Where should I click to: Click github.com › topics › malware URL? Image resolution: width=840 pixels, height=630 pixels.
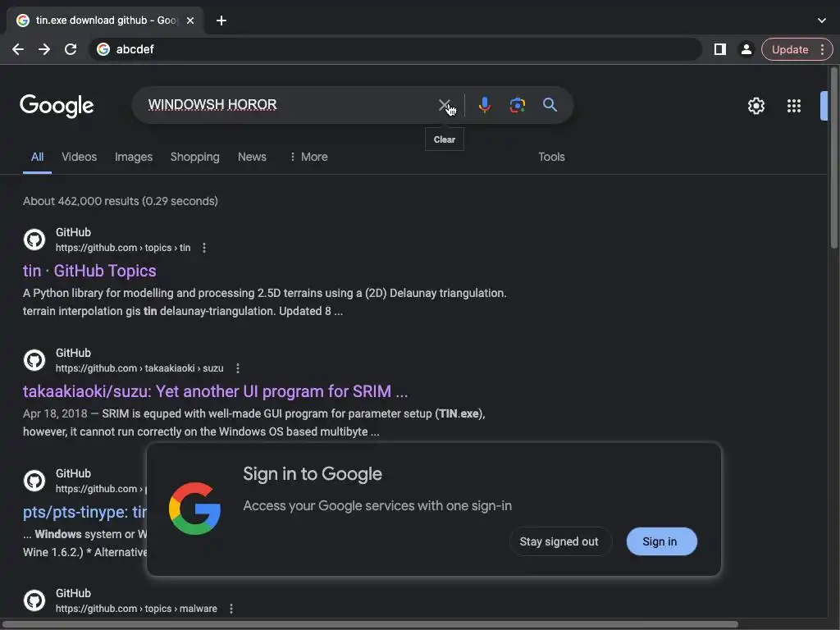(137, 609)
